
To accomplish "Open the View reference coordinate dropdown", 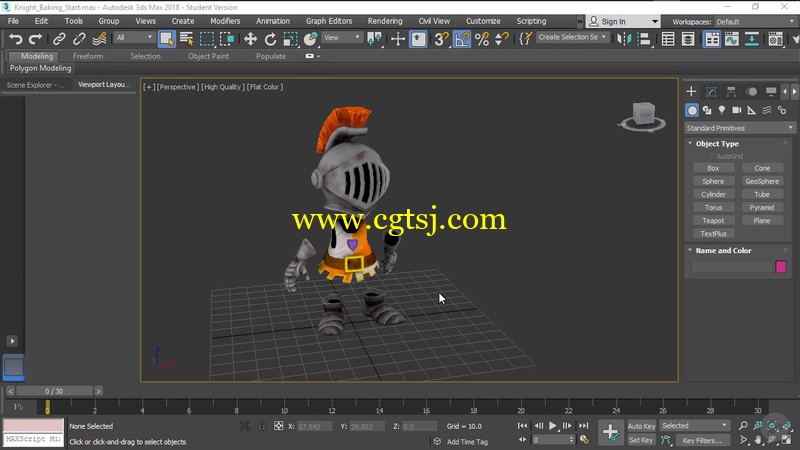I will [x=342, y=38].
